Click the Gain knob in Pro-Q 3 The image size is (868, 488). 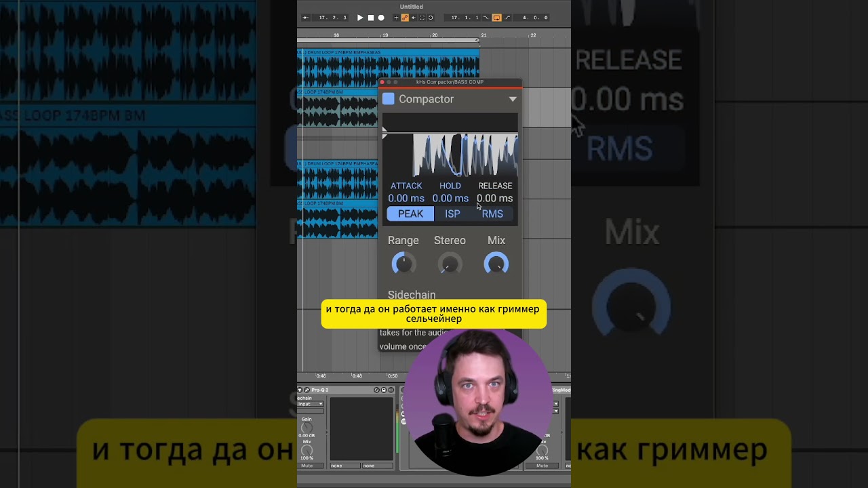coord(307,428)
